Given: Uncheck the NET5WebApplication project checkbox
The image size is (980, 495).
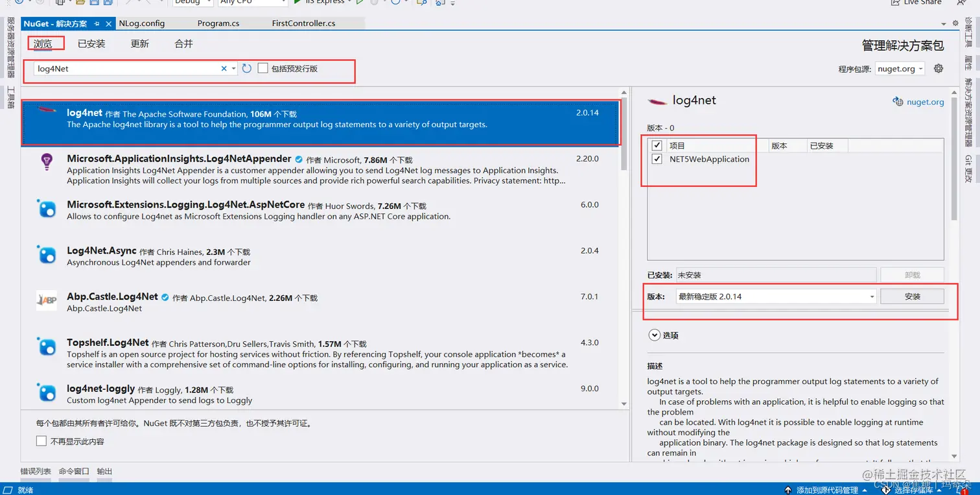Looking at the screenshot, I should click(657, 159).
